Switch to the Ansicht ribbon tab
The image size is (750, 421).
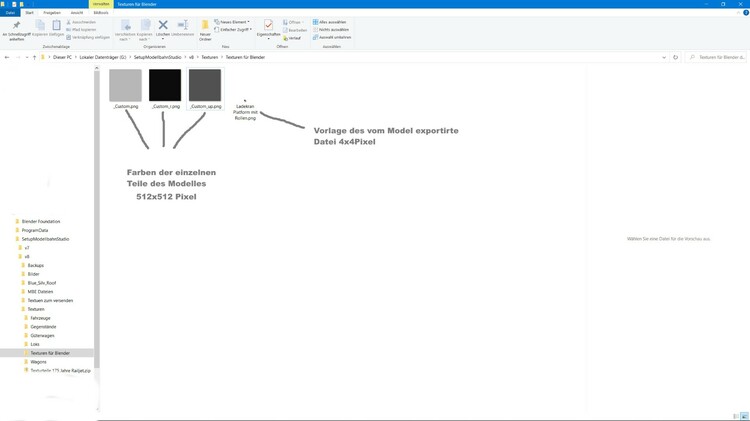(75, 13)
